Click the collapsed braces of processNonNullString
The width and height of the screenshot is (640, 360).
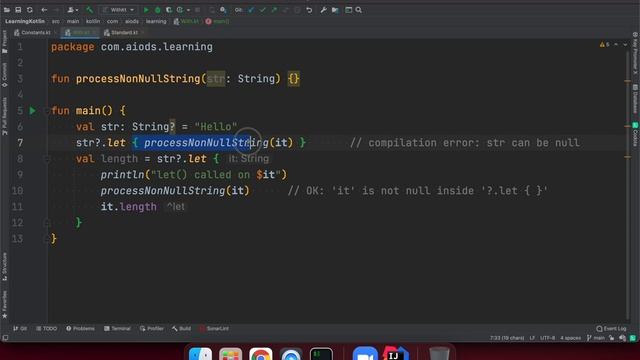(294, 79)
